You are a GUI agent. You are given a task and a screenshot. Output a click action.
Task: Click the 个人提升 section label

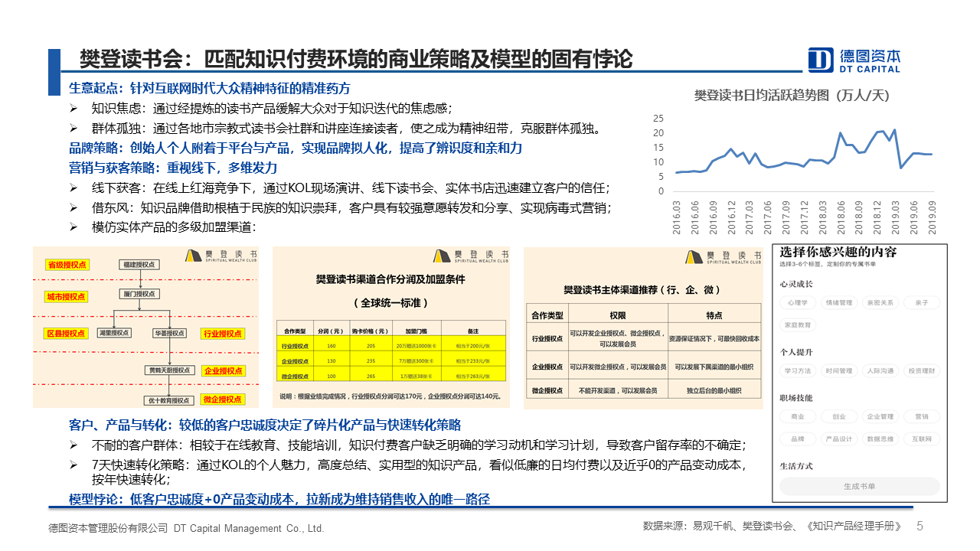coord(796,352)
